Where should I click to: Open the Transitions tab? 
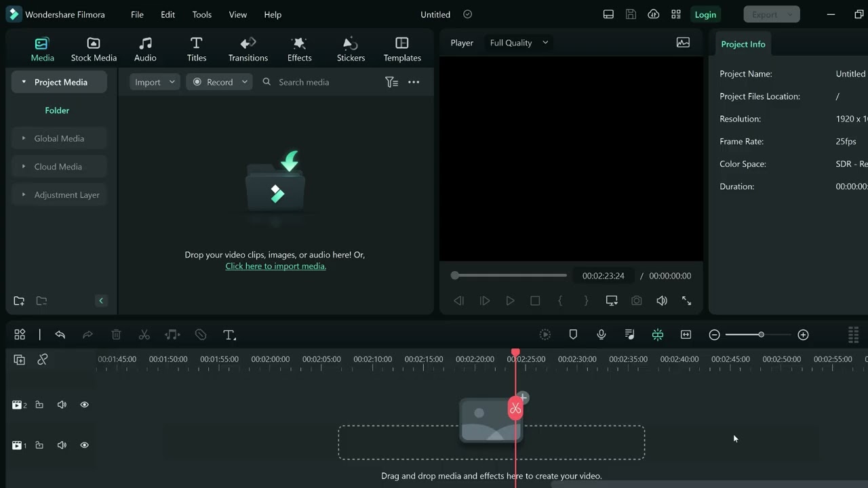coord(248,49)
